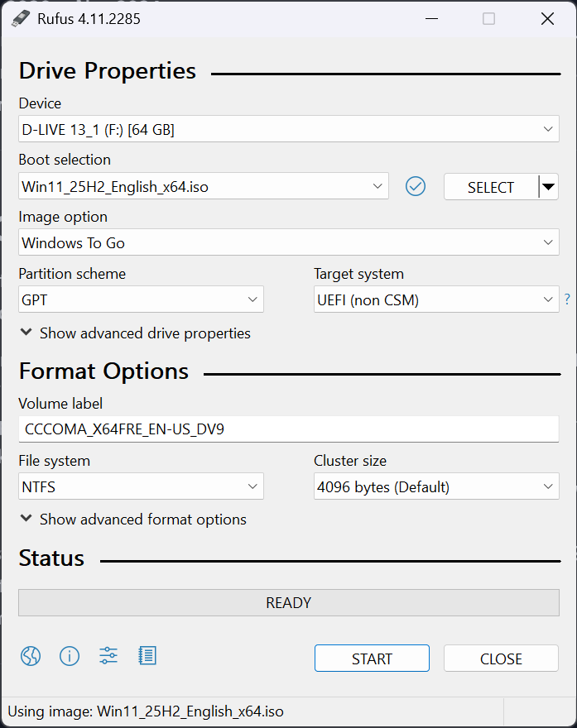The image size is (577, 728).
Task: Open the Cluster size dropdown
Action: click(x=436, y=487)
